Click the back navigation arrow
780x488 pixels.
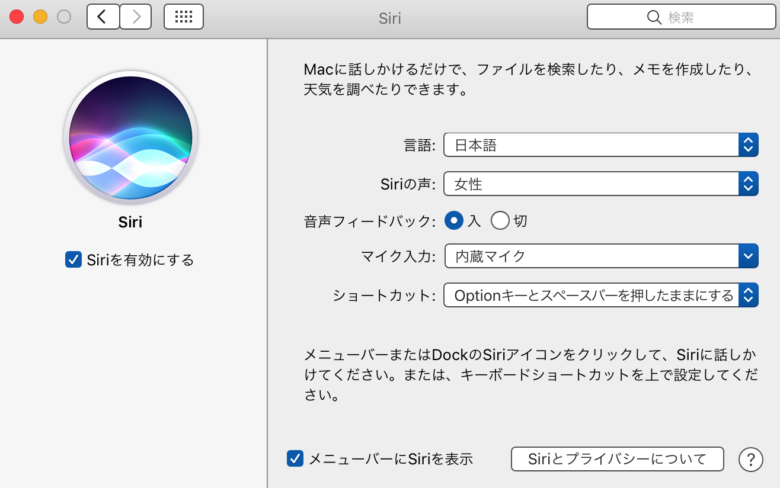pos(103,17)
